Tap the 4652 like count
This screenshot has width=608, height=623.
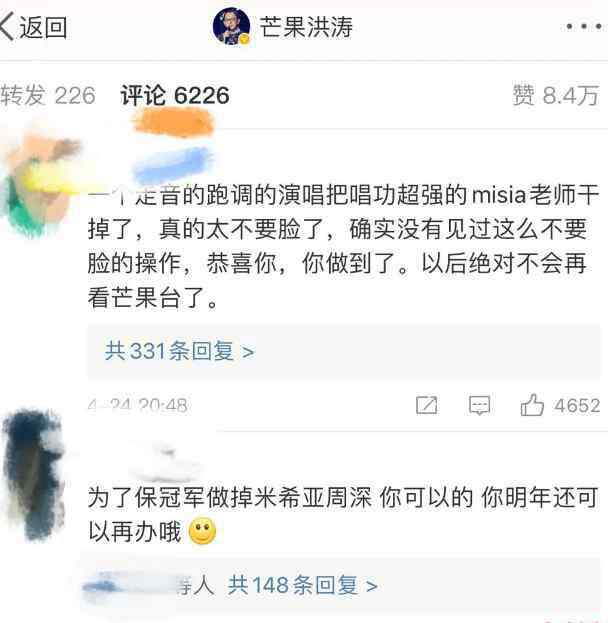[577, 406]
